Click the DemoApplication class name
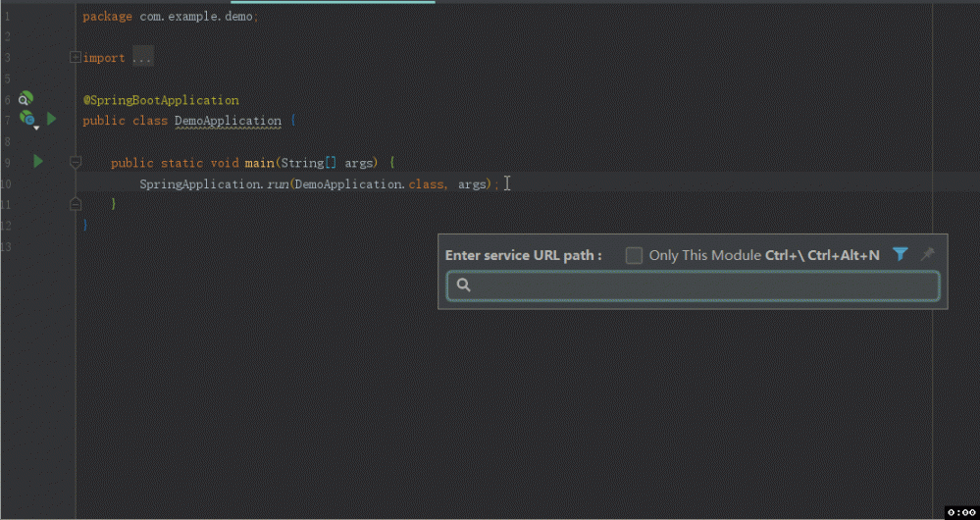The image size is (980, 520). (228, 121)
